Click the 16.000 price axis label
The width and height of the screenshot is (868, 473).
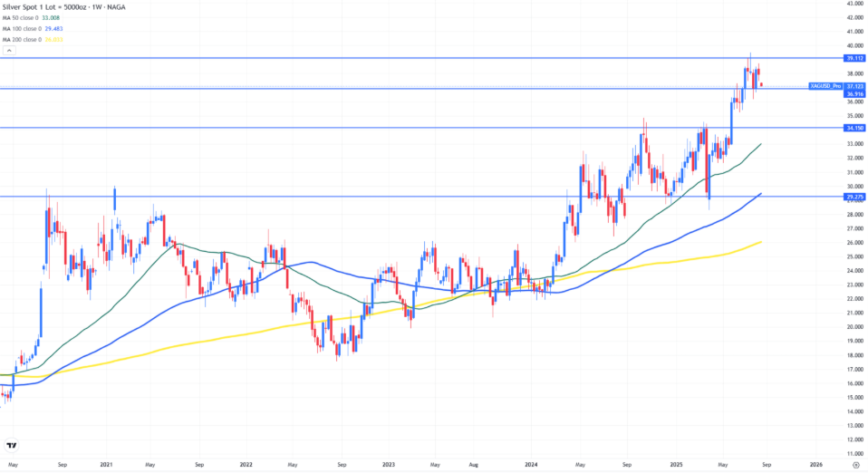[x=854, y=383]
